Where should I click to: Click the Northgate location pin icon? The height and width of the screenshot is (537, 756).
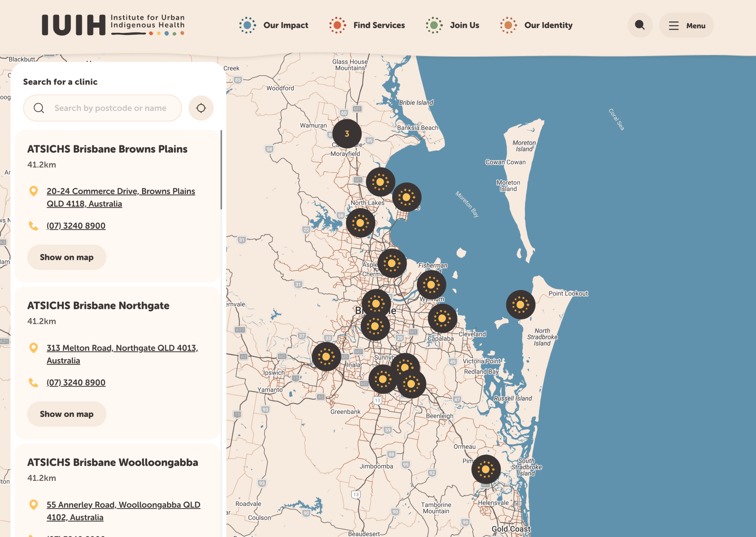pyautogui.click(x=33, y=348)
